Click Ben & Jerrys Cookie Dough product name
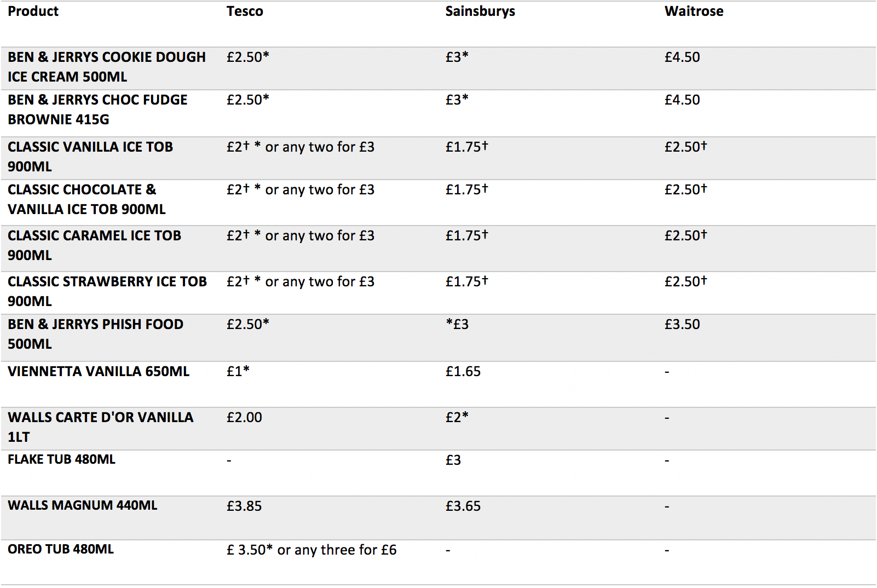This screenshot has height=588, width=877. tap(107, 67)
